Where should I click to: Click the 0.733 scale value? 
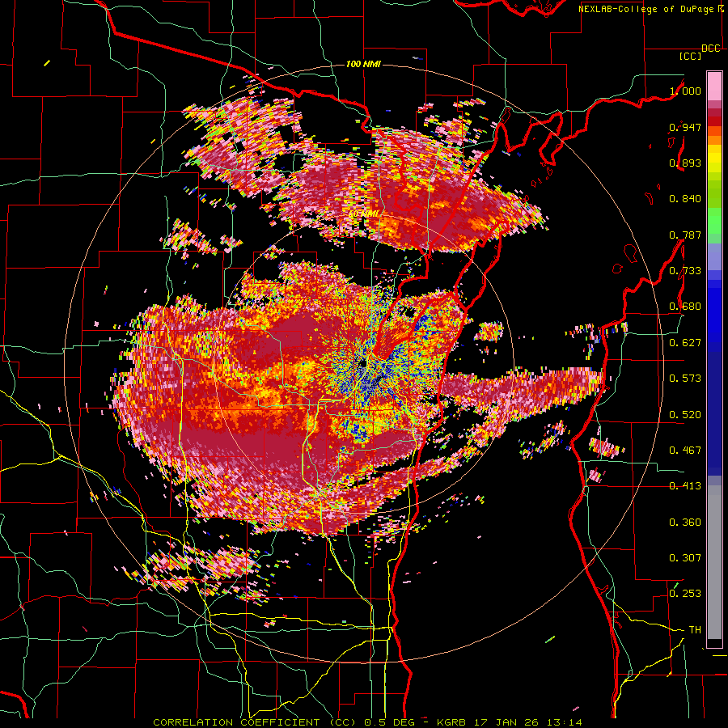pyautogui.click(x=685, y=271)
